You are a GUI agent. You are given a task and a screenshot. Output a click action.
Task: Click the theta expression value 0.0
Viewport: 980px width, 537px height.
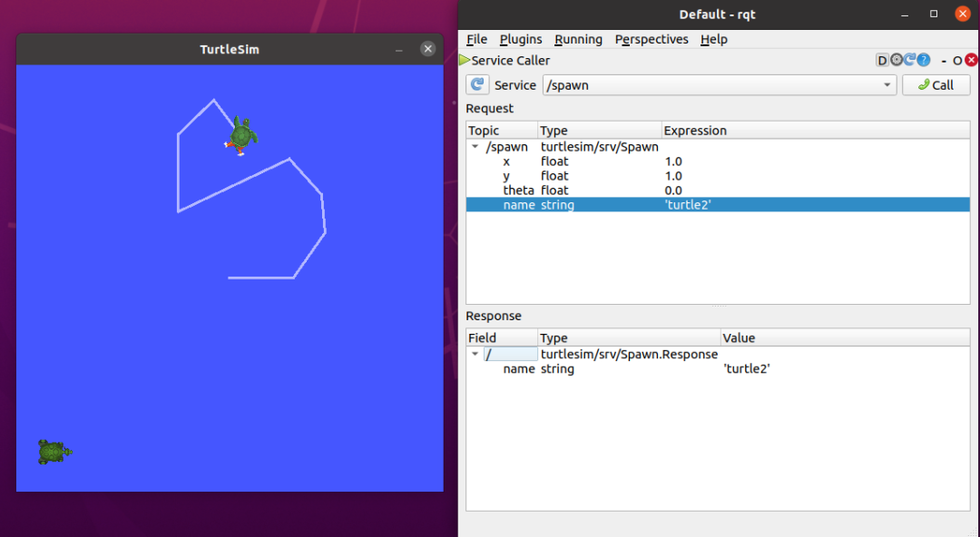pos(673,190)
